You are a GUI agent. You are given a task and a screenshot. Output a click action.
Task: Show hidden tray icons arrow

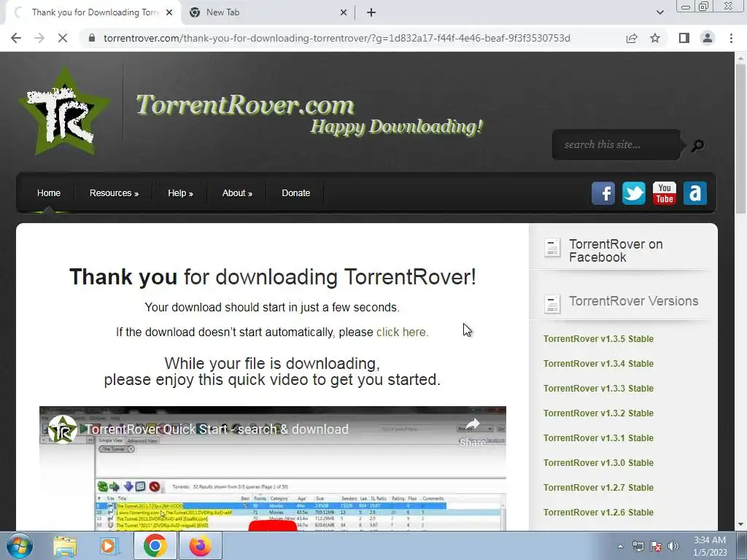click(620, 546)
